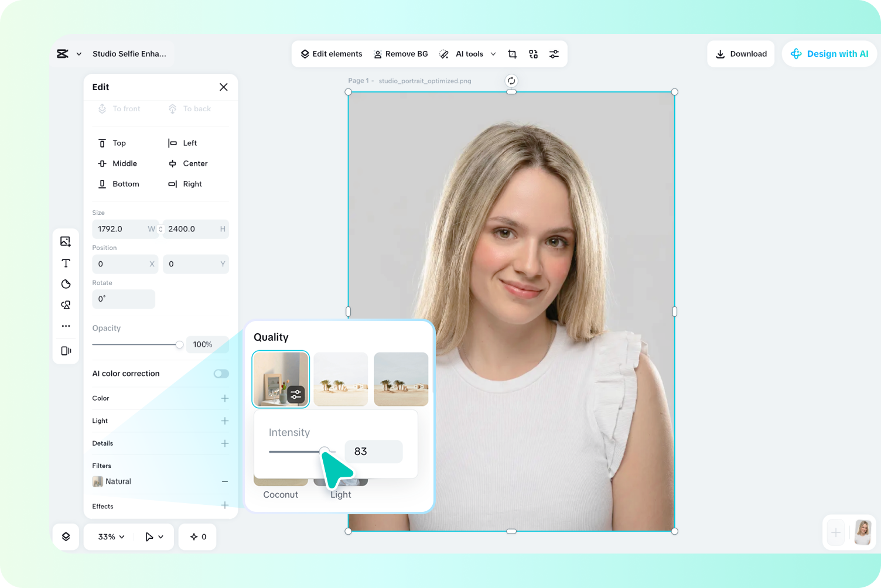Viewport: 881px width, 588px height.
Task: Click the Crop icon in top toolbar
Action: 512,53
